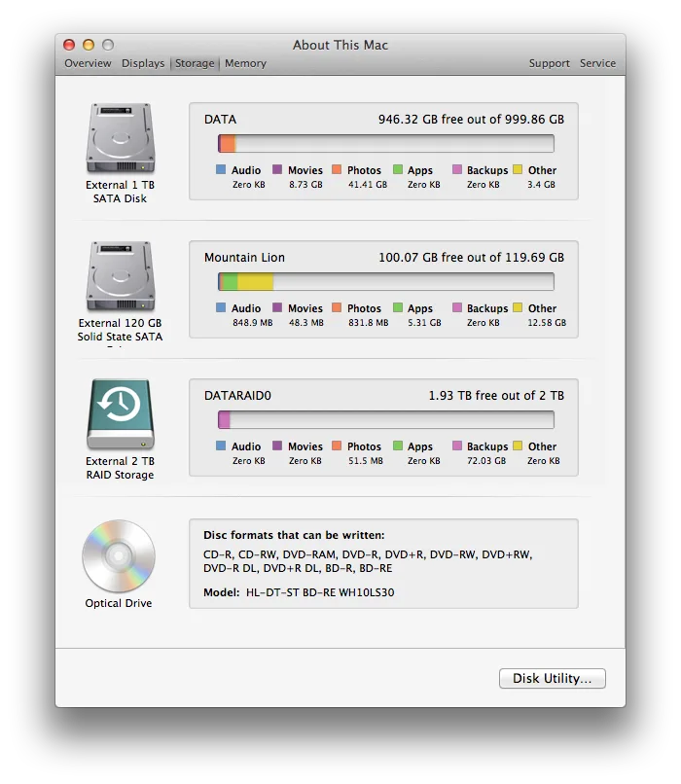Open the Service link
The height and width of the screenshot is (784, 681).
click(x=597, y=63)
